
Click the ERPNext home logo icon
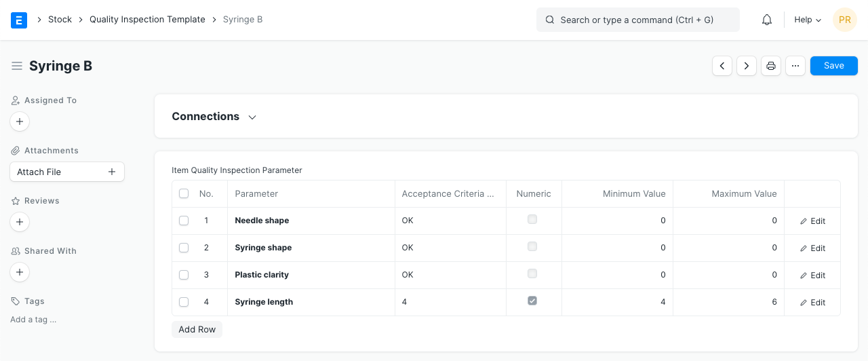19,20
